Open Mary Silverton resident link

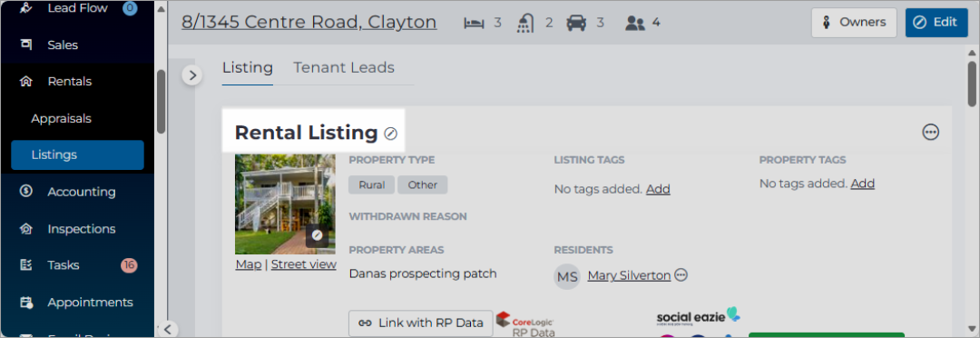[630, 275]
